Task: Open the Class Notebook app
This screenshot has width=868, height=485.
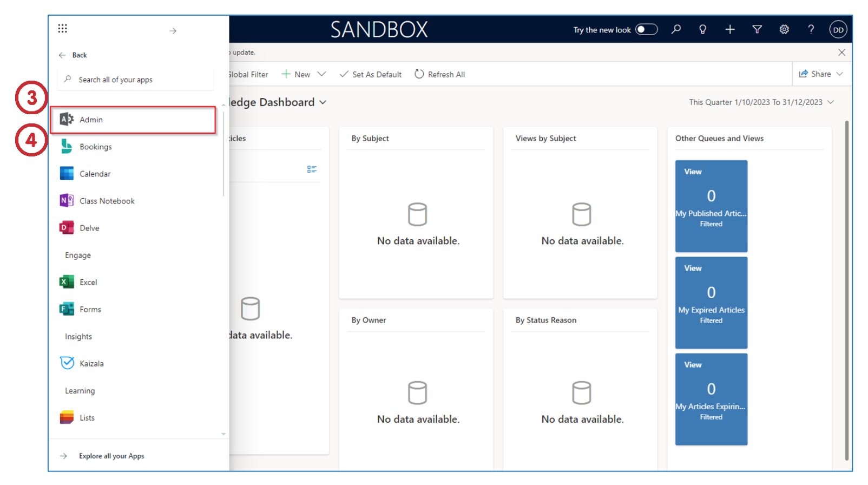Action: [x=107, y=201]
